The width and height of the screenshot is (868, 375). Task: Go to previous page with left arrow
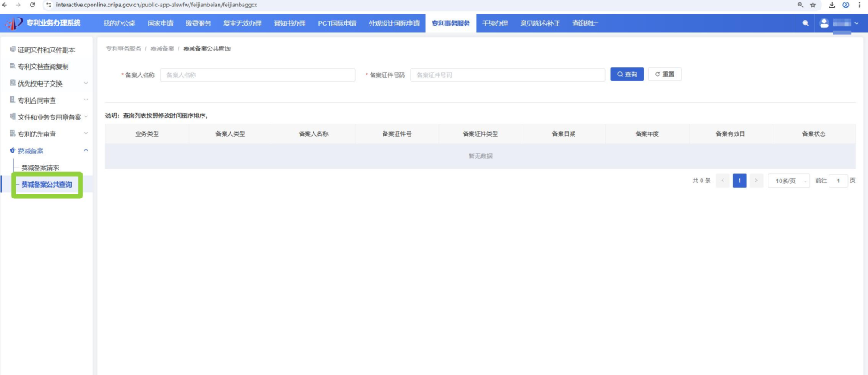pyautogui.click(x=723, y=181)
